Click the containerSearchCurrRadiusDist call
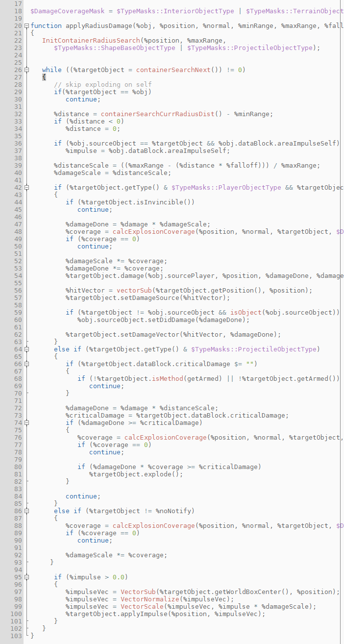 coord(158,114)
